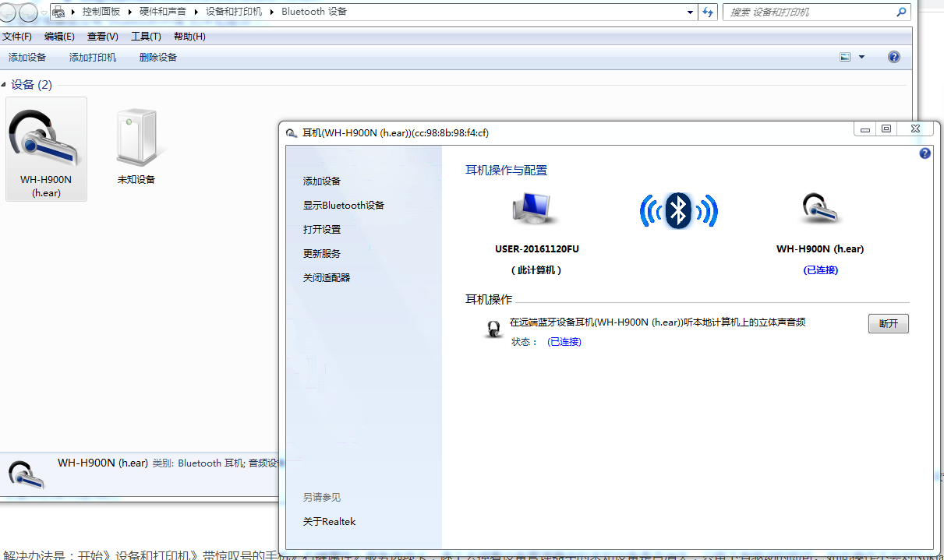
Task: Click 关闭适配器 in the sidebar
Action: point(327,277)
